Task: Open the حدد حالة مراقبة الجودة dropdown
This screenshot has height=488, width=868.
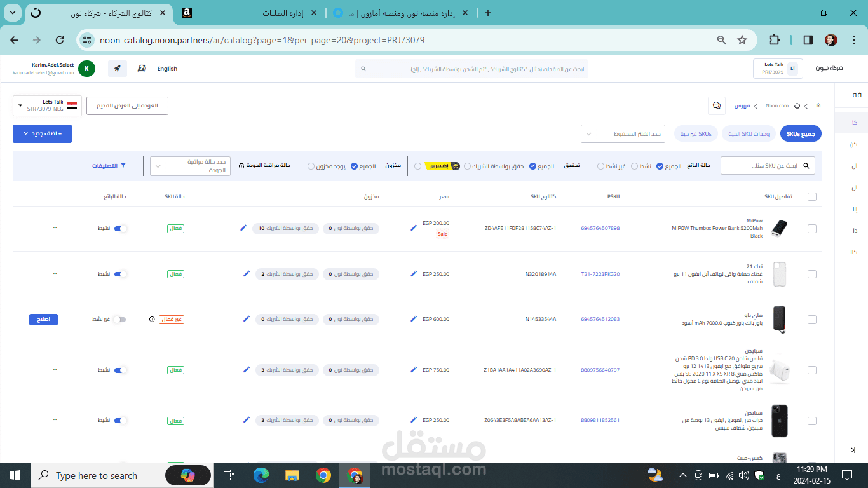Action: click(189, 166)
